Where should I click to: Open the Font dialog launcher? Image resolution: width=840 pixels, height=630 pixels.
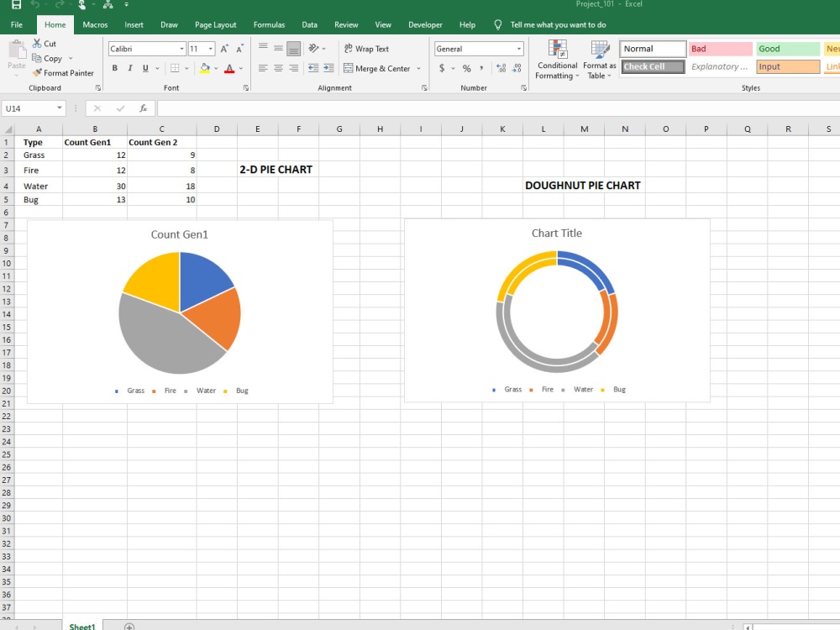(x=246, y=88)
